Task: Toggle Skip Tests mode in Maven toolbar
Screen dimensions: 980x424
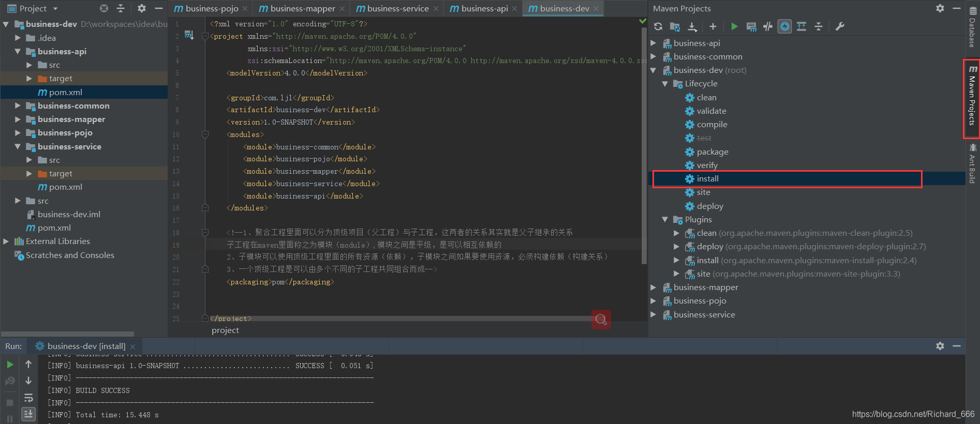Action: (x=785, y=26)
